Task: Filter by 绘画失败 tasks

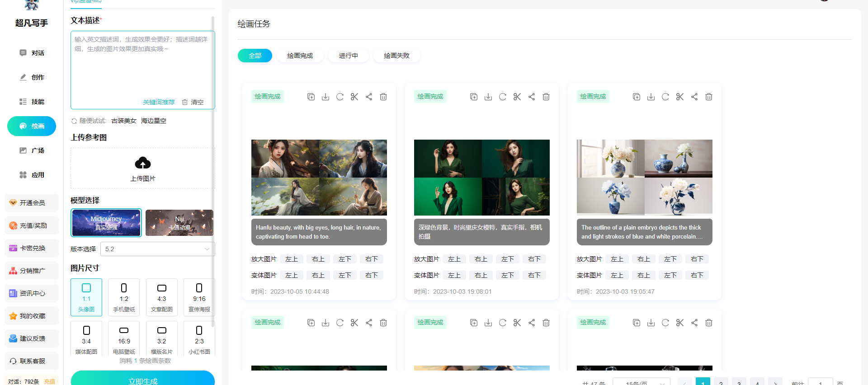Action: point(397,56)
